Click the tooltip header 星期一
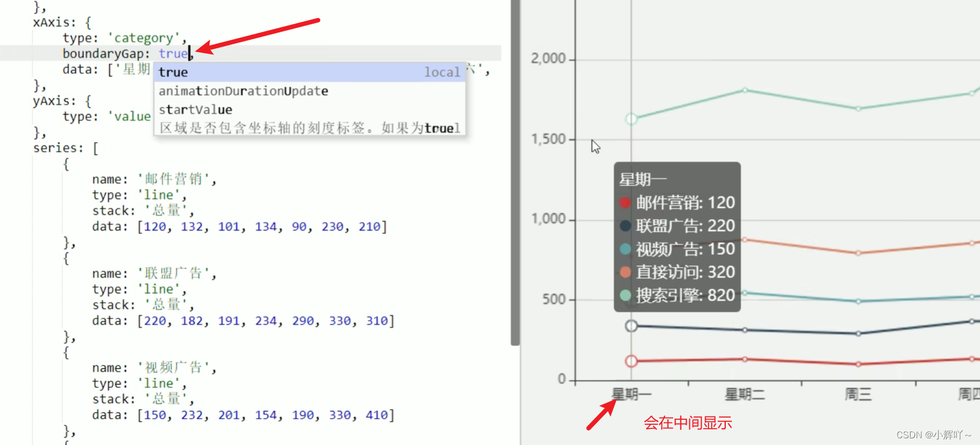 click(643, 179)
